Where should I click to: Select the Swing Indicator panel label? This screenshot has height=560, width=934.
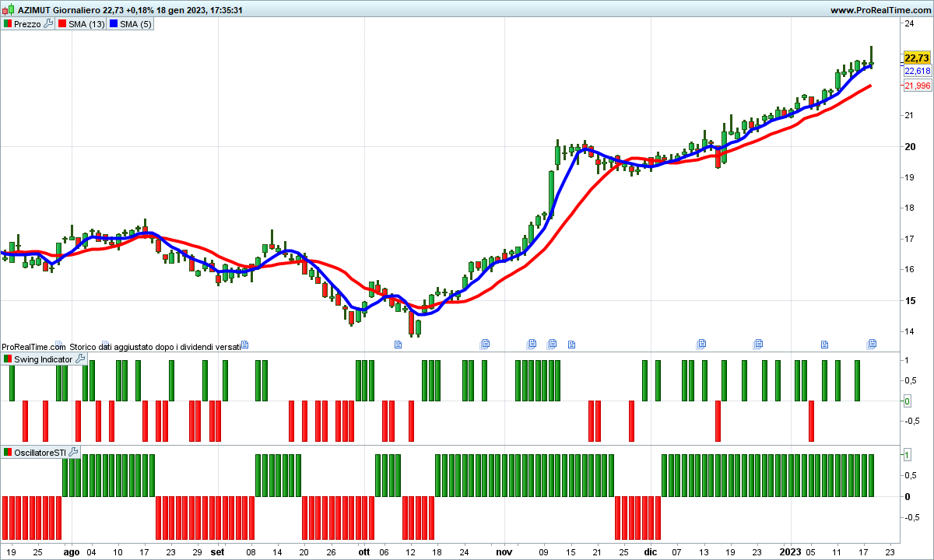[44, 359]
